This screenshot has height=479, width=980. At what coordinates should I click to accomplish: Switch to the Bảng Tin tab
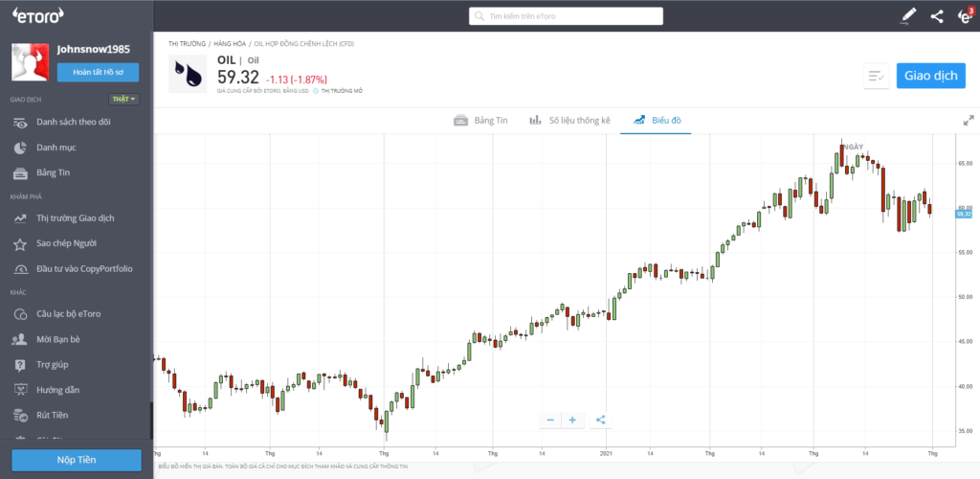pos(480,120)
